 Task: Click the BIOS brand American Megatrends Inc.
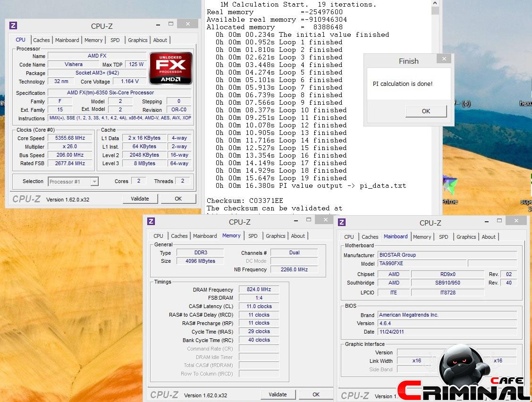point(447,315)
